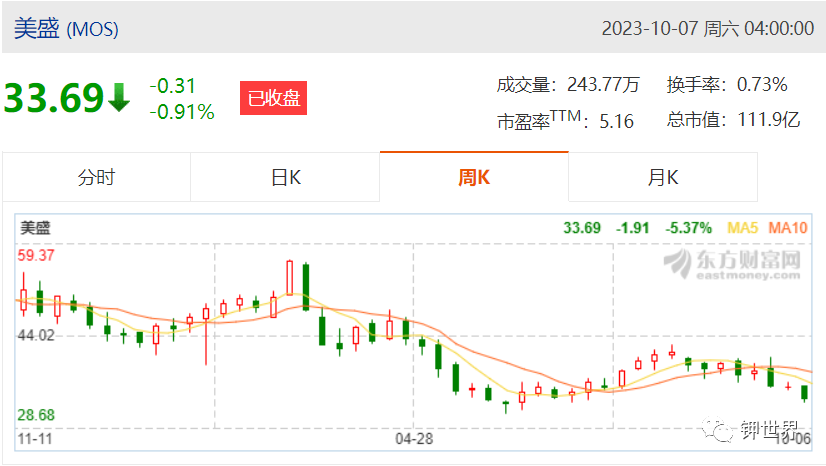Screen dimensions: 826x466
Task: Click the large 33.69 current price
Action: [54, 98]
